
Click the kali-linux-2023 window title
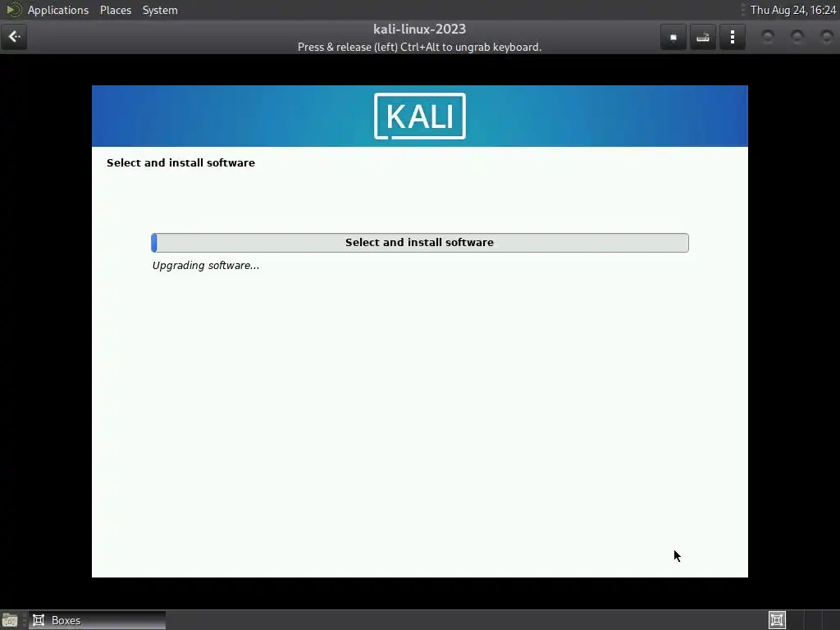click(419, 29)
